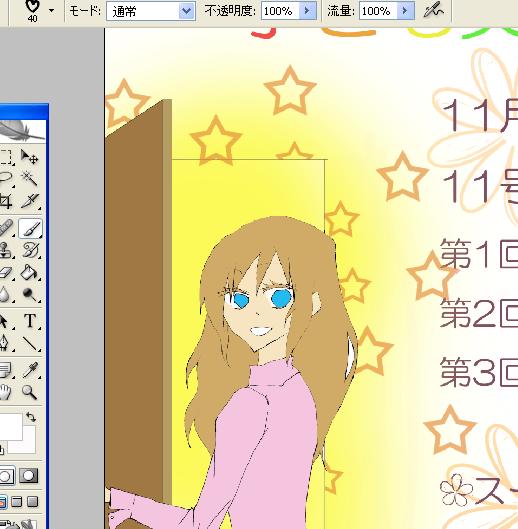Select the Healing Brush tool
The image size is (518, 529).
click(x=6, y=228)
